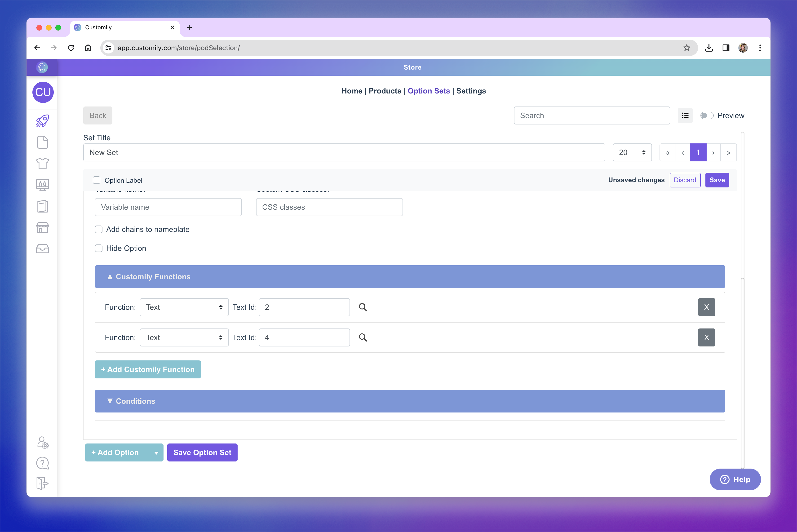Check the Hide Option checkbox
Viewport: 797px width, 532px height.
(99, 248)
